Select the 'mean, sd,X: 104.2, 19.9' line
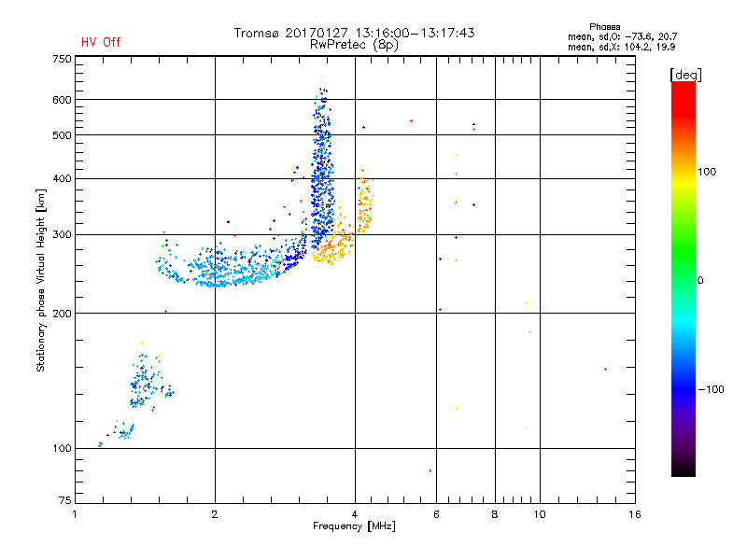This screenshot has width=747, height=560. 621,47
